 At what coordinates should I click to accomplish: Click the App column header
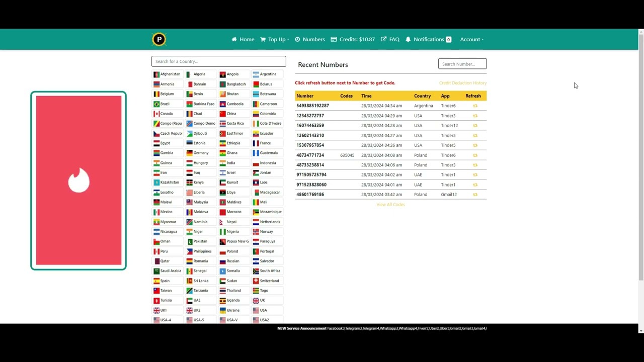click(x=445, y=96)
